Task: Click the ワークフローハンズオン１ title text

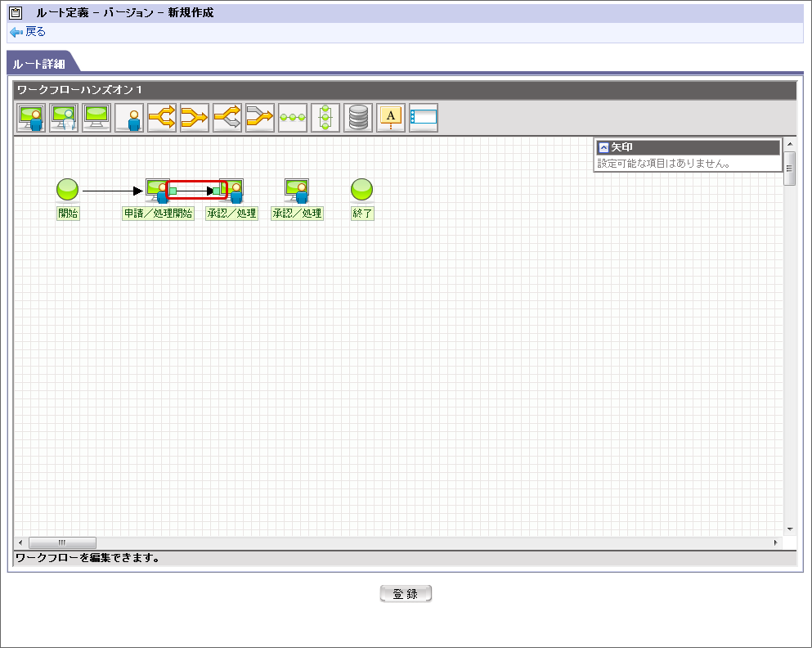Action: pyautogui.click(x=80, y=90)
